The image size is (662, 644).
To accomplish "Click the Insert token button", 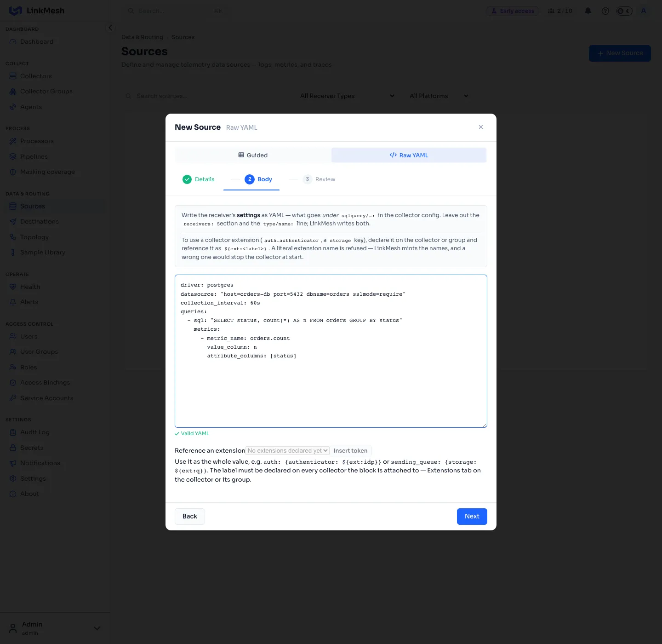I will [x=350, y=451].
